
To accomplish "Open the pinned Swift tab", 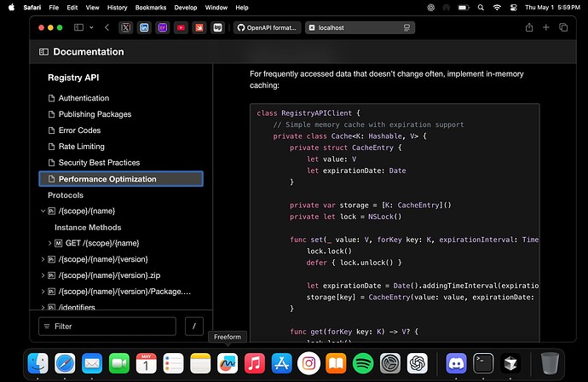I will click(199, 27).
